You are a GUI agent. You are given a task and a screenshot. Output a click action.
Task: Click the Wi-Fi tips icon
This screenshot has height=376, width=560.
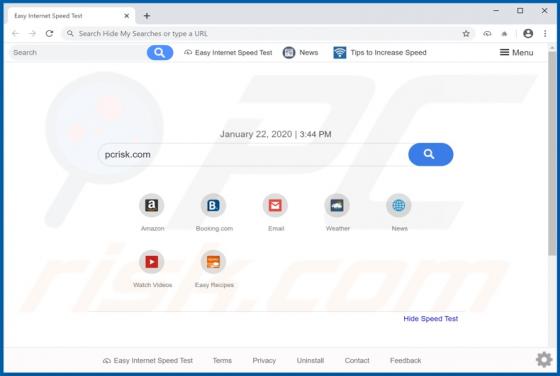point(339,52)
